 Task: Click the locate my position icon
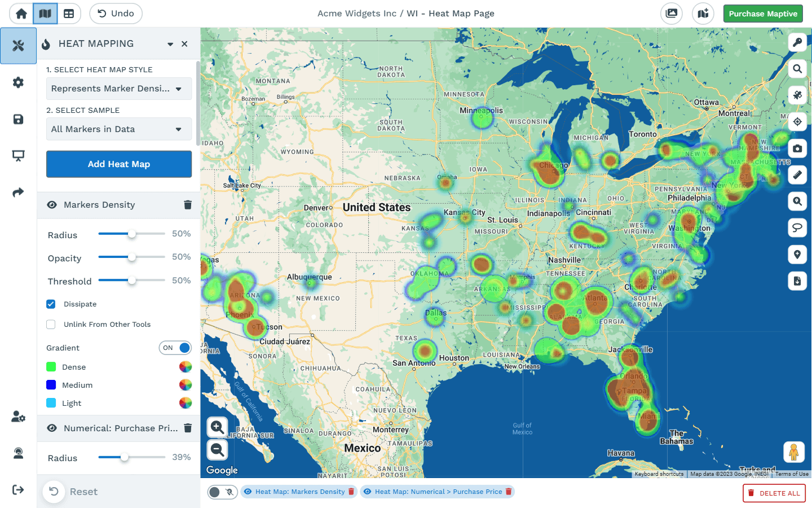coord(797,122)
